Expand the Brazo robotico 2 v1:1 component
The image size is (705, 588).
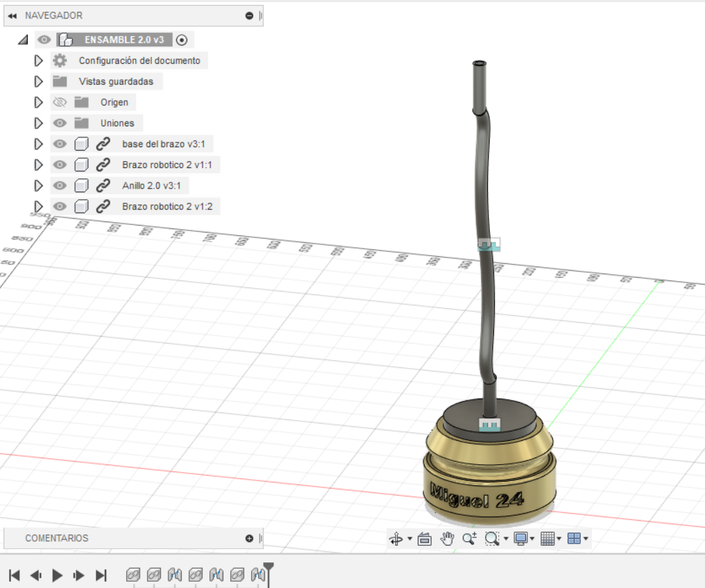(x=39, y=165)
